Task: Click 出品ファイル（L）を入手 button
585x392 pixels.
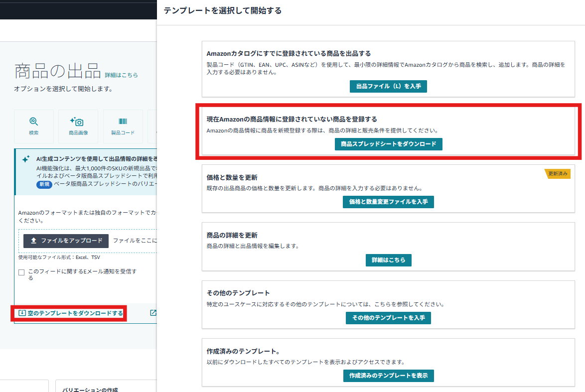Action: pyautogui.click(x=388, y=86)
